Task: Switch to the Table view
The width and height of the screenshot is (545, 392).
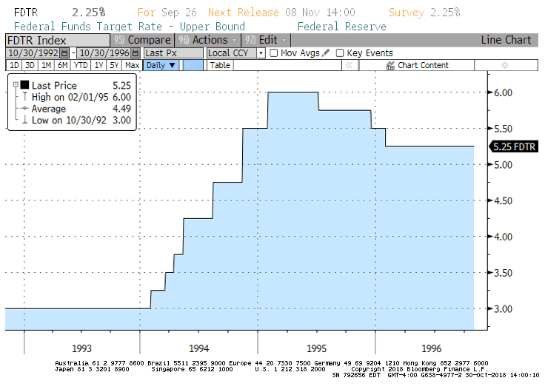Action: point(221,65)
